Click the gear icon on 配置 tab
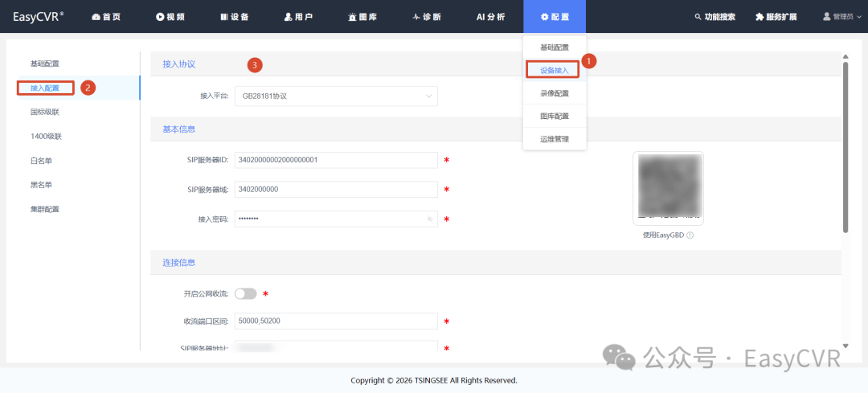The image size is (868, 393). coord(545,17)
